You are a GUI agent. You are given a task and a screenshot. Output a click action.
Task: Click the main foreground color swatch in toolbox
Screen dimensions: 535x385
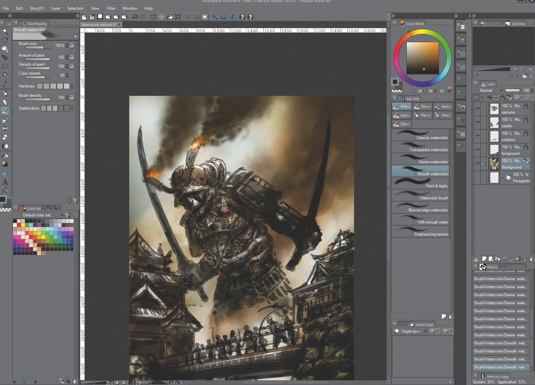3,199
